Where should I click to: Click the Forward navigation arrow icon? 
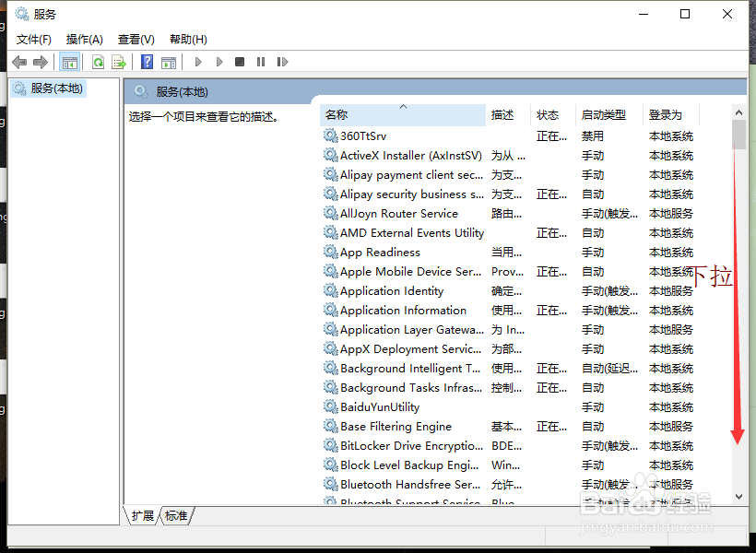pos(40,62)
